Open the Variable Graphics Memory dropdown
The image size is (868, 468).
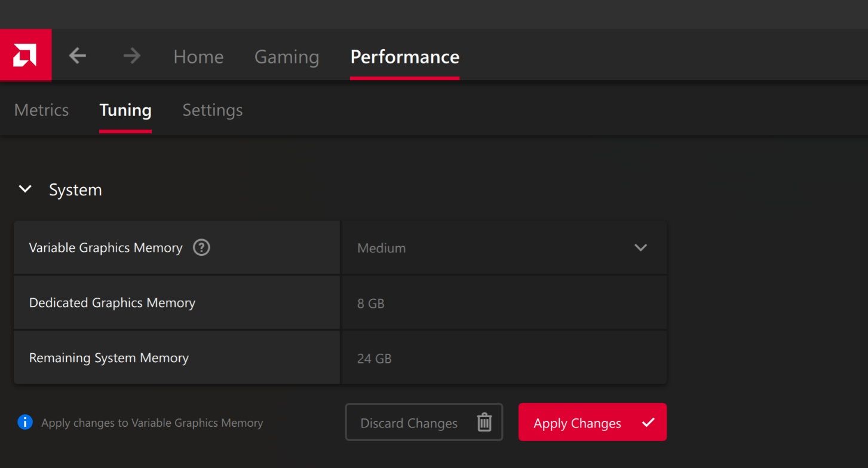click(x=504, y=247)
